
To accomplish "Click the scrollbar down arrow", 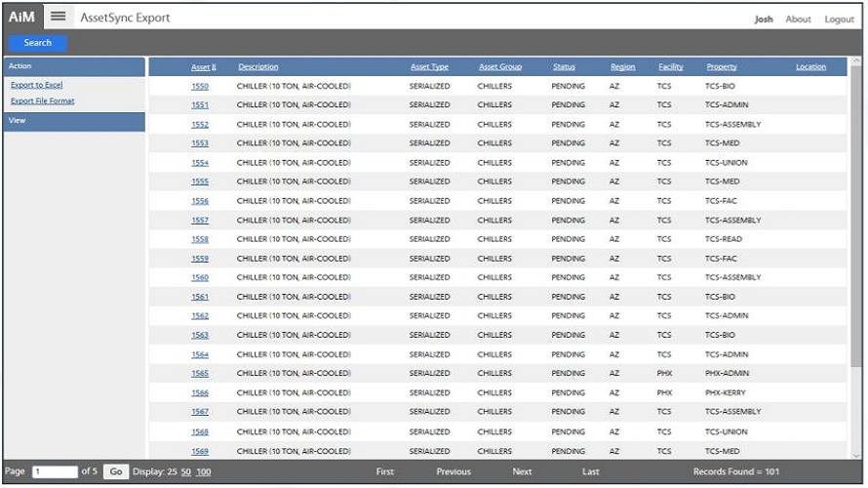I will click(856, 456).
